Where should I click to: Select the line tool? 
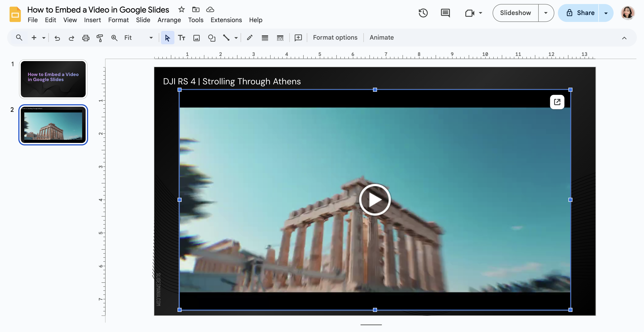point(226,38)
